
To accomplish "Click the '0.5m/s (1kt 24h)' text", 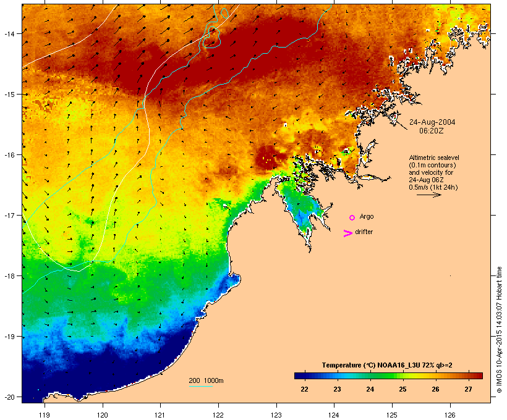I will [433, 187].
